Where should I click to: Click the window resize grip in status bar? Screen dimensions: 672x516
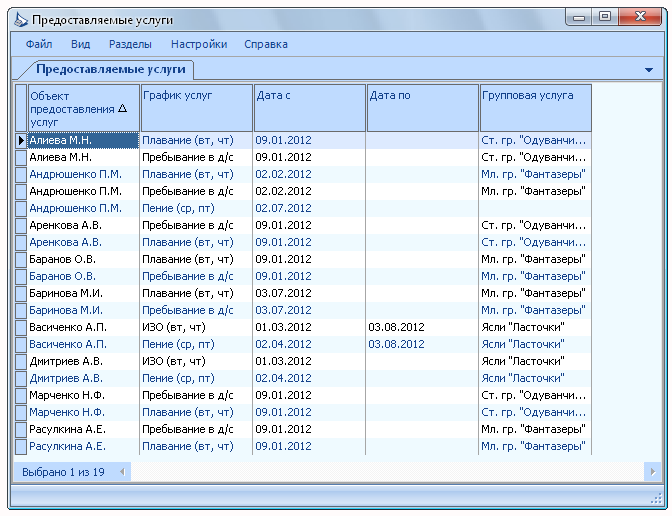point(657,498)
